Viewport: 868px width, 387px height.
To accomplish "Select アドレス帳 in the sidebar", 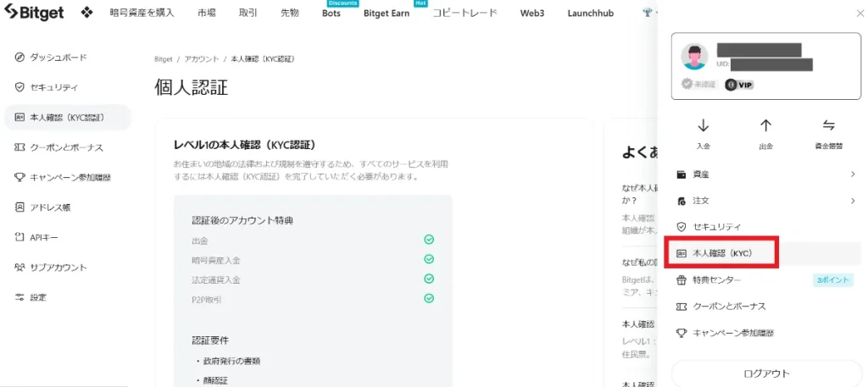I will click(x=66, y=207).
